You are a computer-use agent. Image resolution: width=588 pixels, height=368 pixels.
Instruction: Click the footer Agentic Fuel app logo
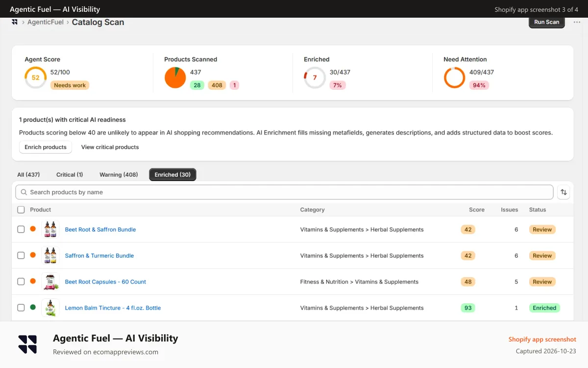click(x=27, y=344)
